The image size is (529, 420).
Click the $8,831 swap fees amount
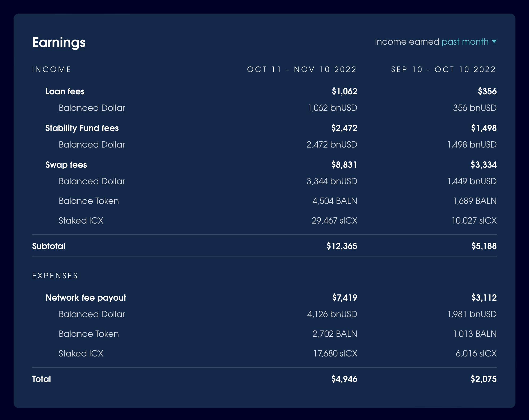point(344,165)
